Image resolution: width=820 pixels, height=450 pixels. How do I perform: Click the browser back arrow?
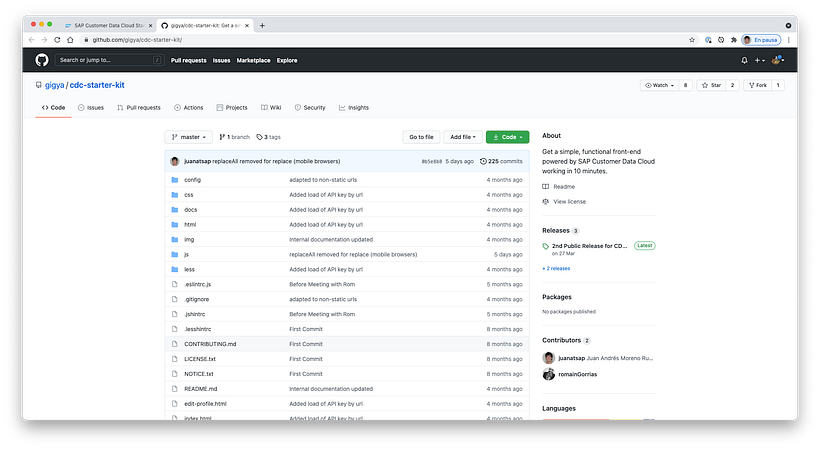(31, 40)
